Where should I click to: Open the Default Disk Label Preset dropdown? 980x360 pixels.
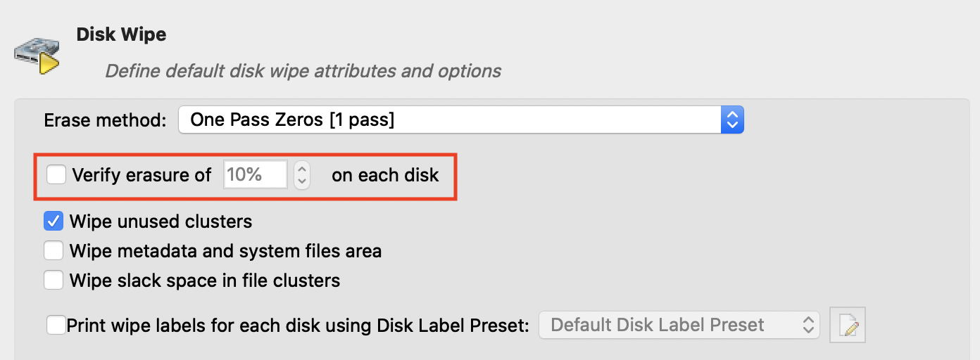tap(679, 325)
